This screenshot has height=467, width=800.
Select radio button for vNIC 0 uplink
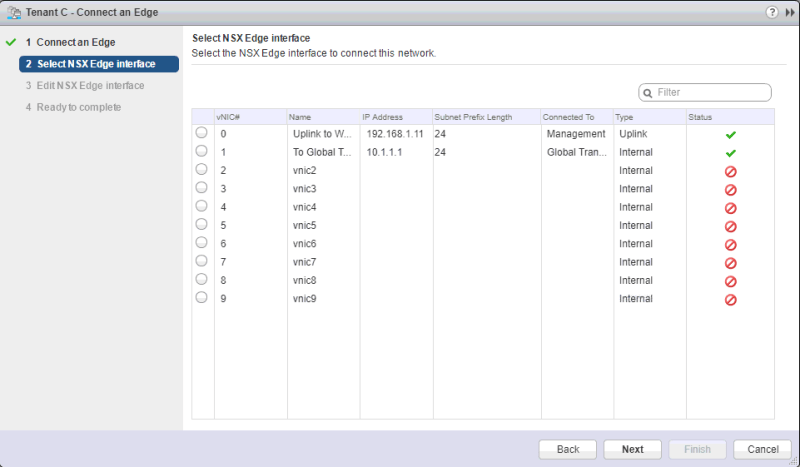click(201, 133)
